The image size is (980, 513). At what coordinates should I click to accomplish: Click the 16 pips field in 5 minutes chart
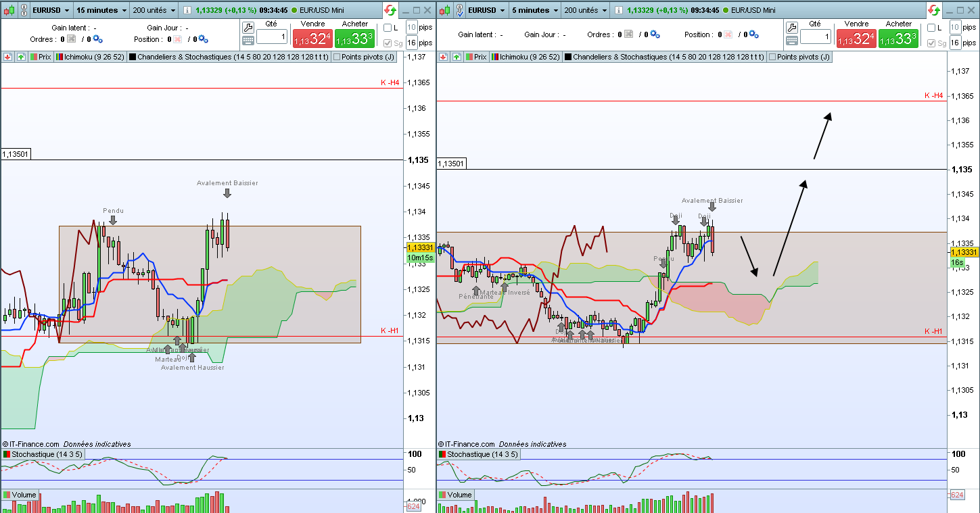[x=955, y=43]
